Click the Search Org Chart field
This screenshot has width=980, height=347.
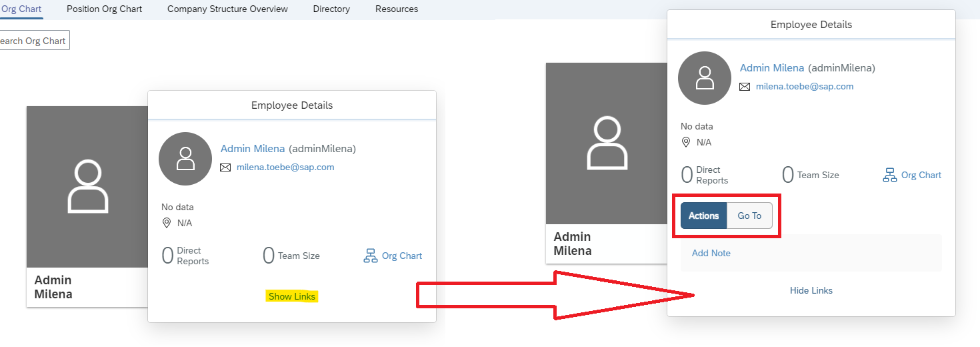[x=33, y=41]
